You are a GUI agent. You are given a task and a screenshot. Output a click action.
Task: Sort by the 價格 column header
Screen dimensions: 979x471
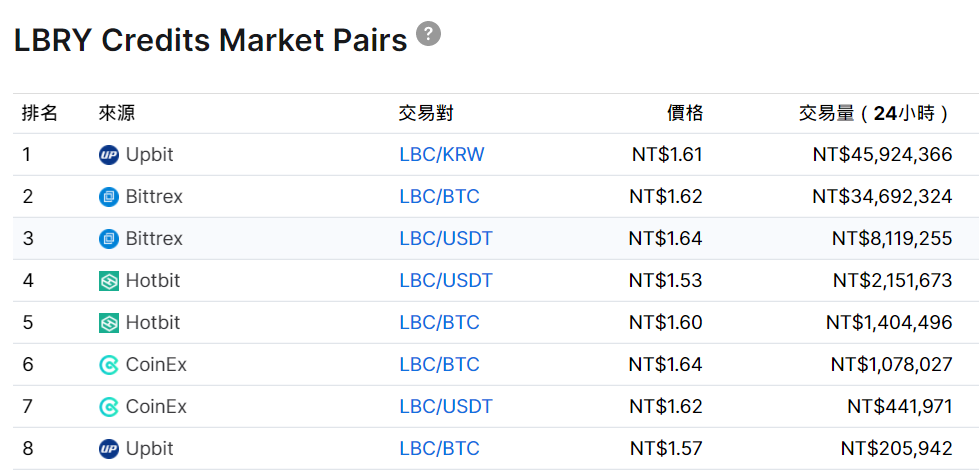tap(685, 114)
